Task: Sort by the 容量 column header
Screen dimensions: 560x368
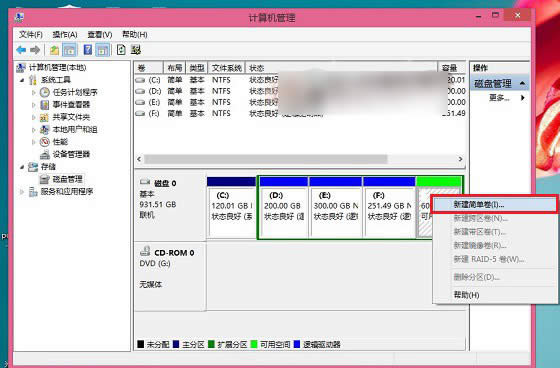Action: click(452, 68)
